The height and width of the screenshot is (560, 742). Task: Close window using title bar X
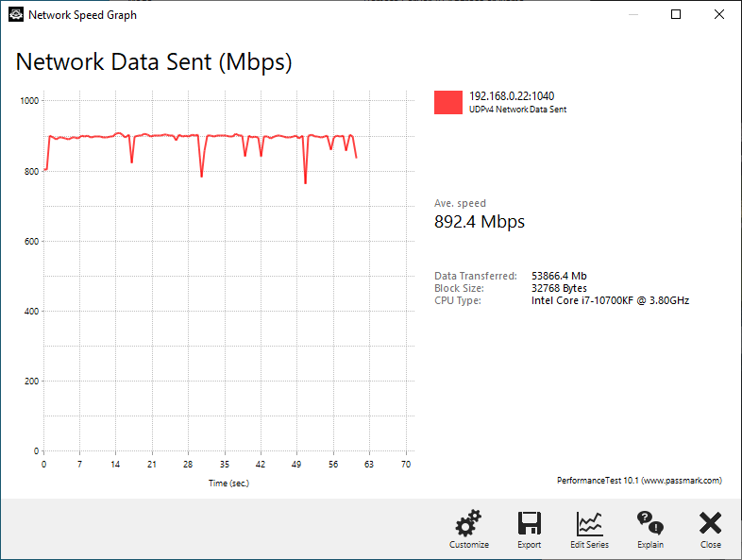point(718,15)
